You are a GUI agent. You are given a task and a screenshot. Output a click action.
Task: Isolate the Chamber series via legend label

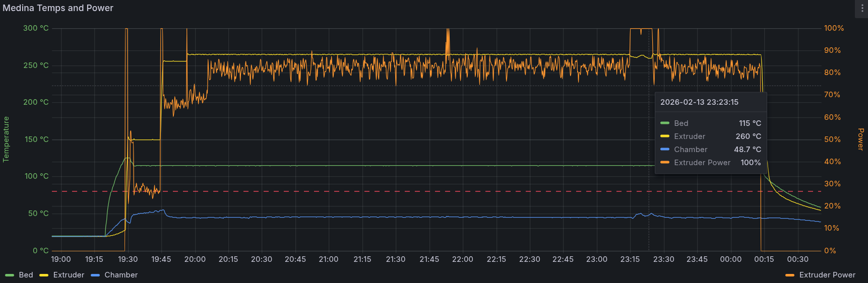tap(121, 275)
